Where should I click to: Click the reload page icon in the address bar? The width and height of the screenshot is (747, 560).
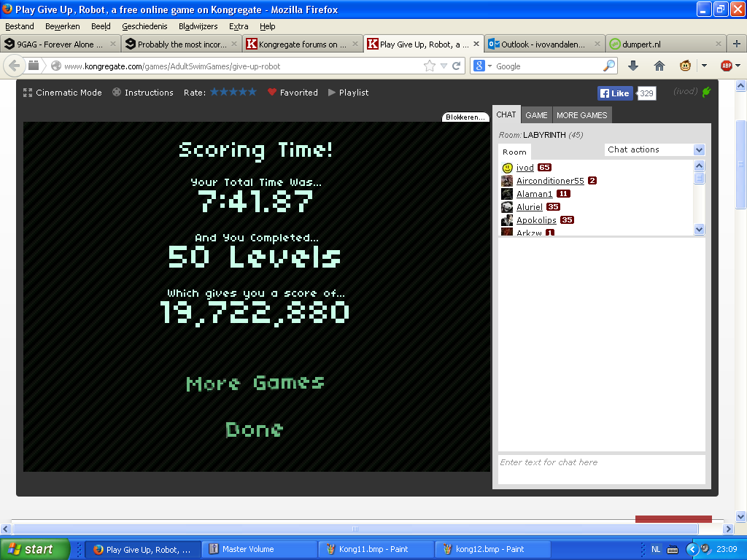coord(457,66)
